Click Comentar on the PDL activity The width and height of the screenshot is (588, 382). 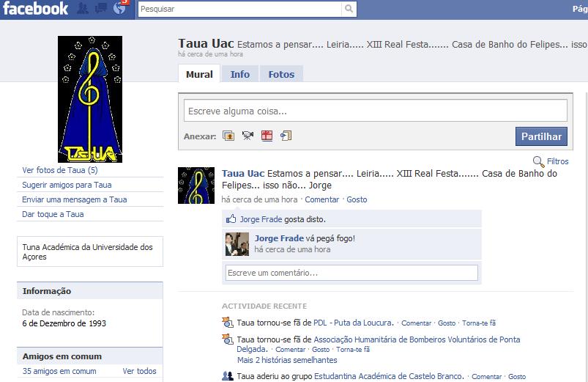[x=416, y=323]
